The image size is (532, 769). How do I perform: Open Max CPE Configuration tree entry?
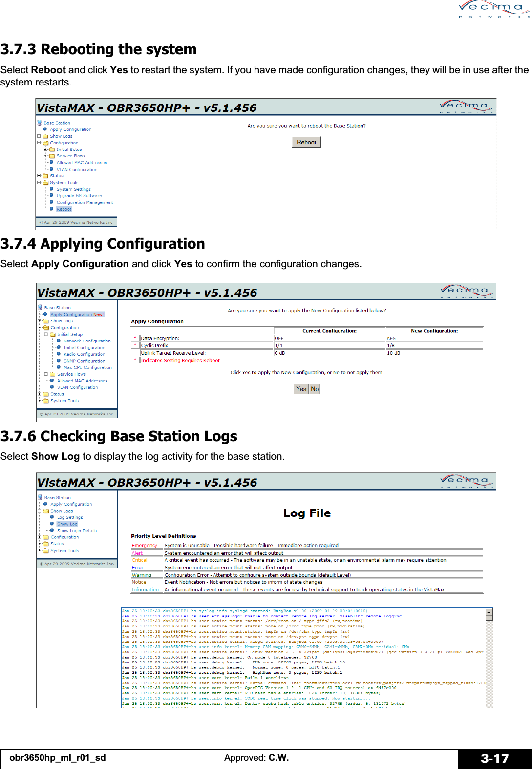pyautogui.click(x=87, y=367)
